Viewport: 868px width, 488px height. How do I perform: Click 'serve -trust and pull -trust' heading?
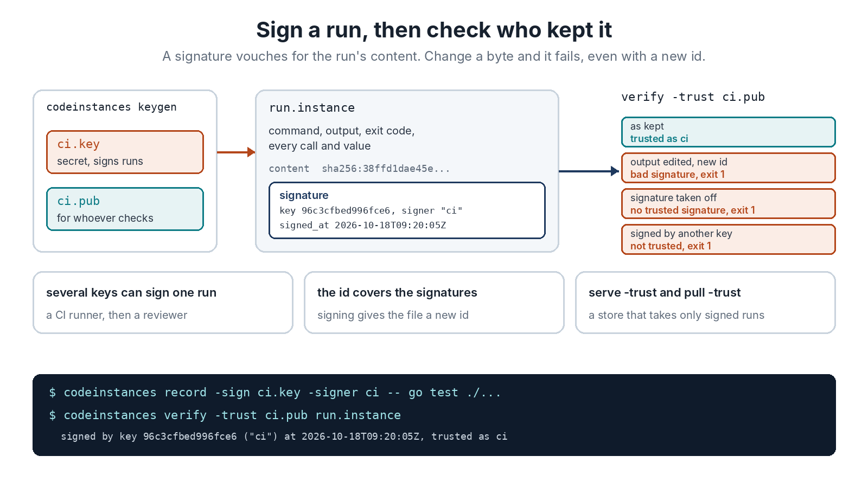tap(665, 293)
